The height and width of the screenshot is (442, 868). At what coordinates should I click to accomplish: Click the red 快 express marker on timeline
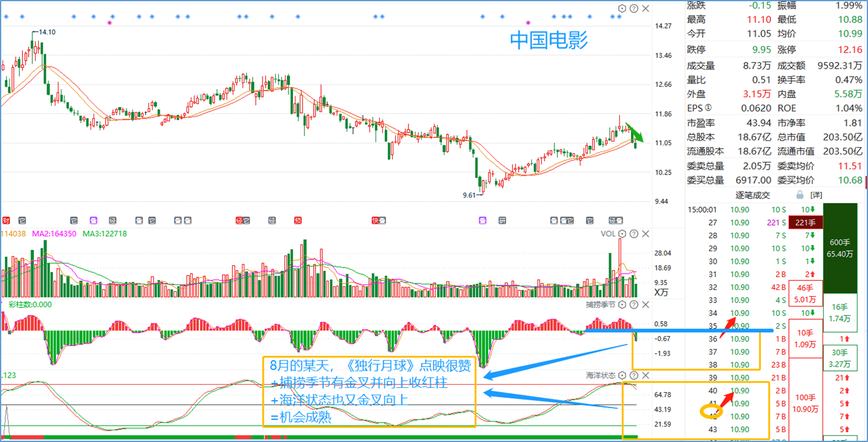(375, 220)
